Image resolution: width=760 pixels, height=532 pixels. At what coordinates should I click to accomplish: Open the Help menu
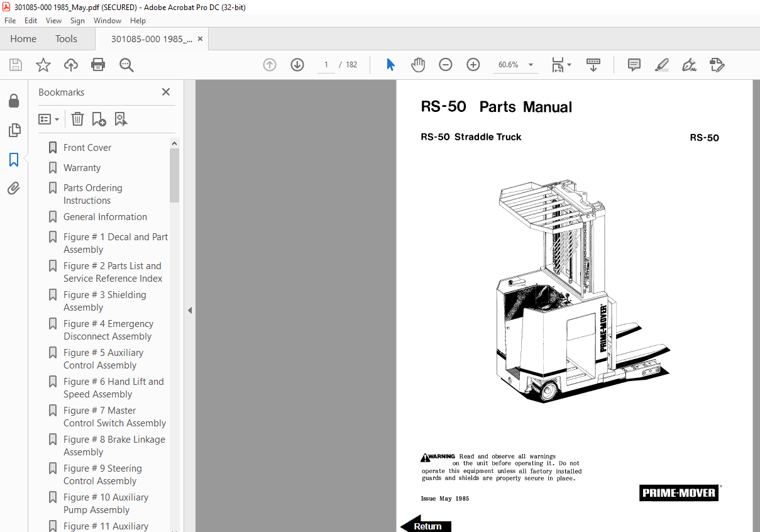tap(138, 21)
